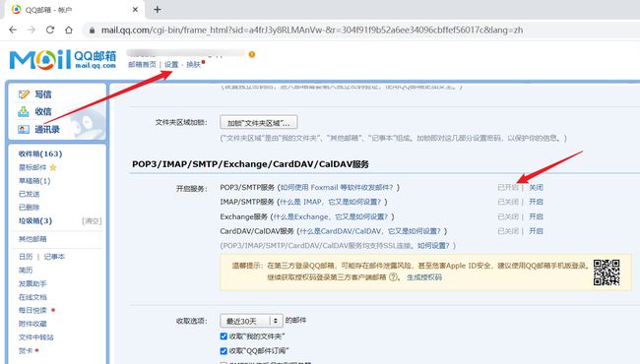Open 简历 resume item

(26, 270)
